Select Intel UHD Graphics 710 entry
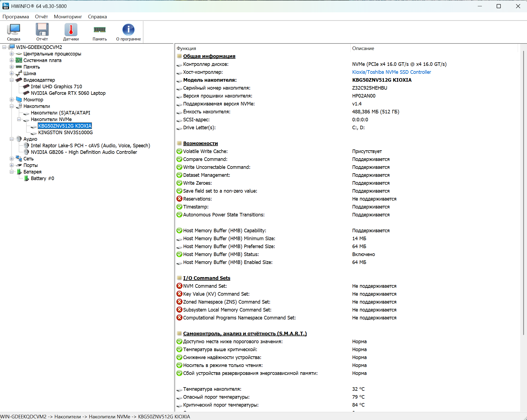 click(x=56, y=87)
